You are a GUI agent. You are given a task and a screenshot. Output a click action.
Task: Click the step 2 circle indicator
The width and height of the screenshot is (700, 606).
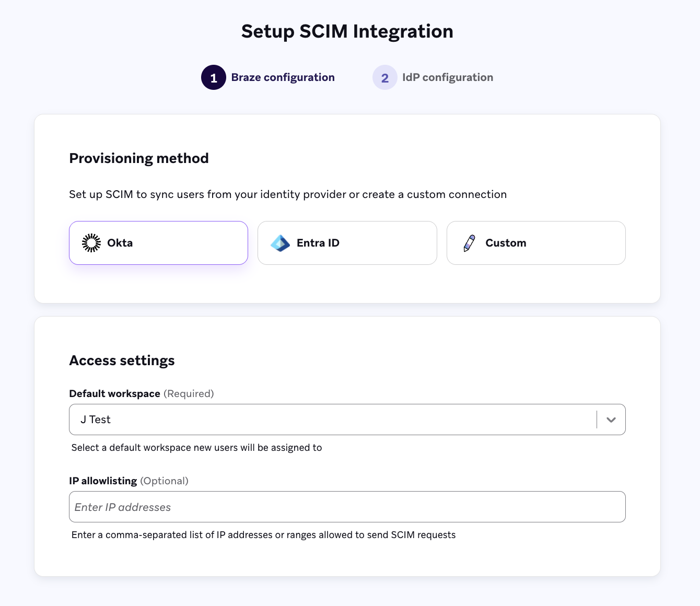point(385,77)
